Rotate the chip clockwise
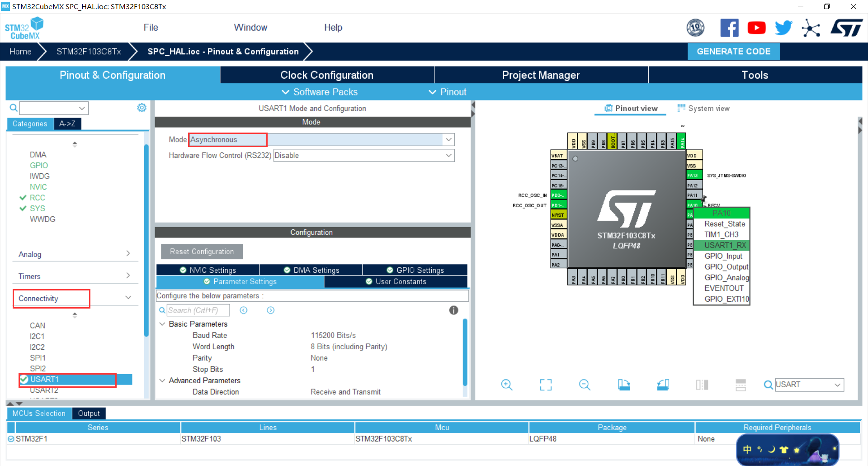The image size is (868, 466). point(624,385)
